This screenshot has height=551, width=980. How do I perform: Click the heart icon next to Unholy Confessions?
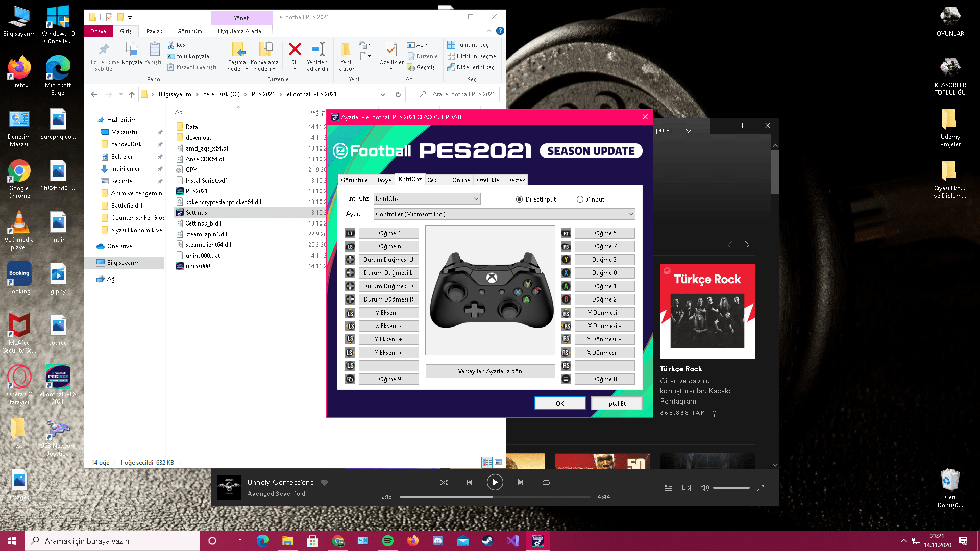coord(324,482)
